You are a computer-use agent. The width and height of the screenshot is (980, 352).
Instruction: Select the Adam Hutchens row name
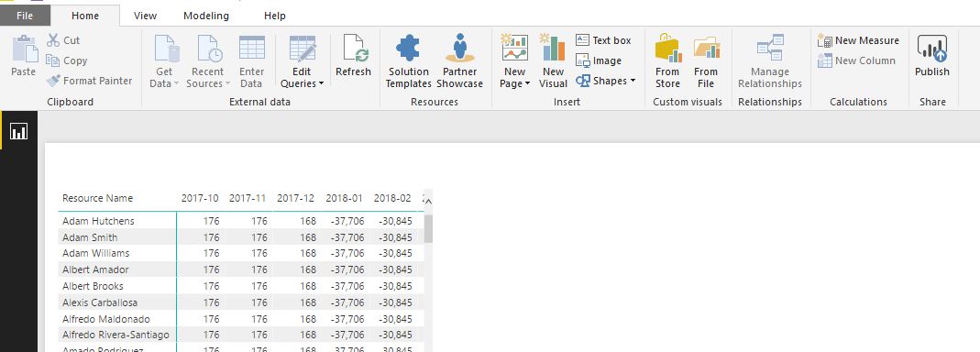tap(98, 221)
